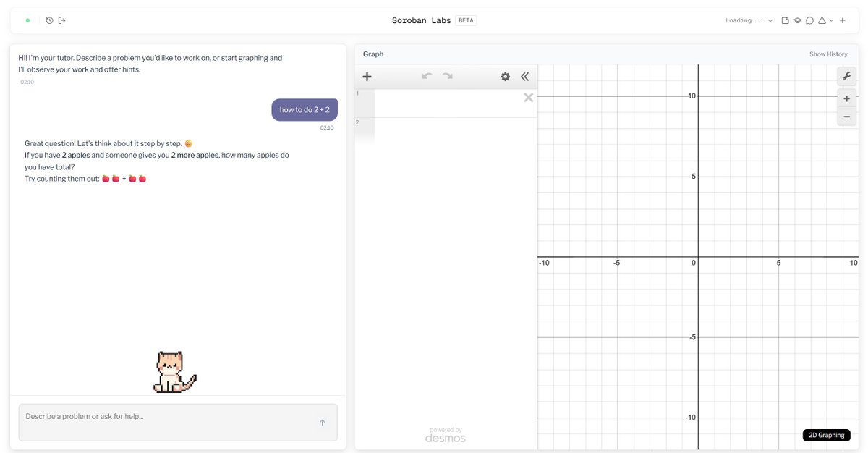The height and width of the screenshot is (453, 868).
Task: Click the 'Try counting them out' line
Action: 85,179
